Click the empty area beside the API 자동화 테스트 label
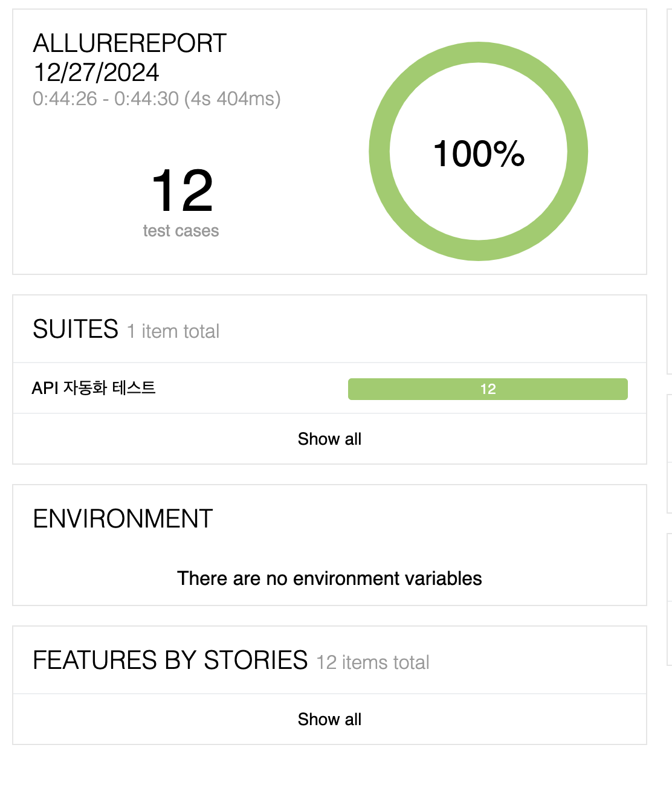This screenshot has height=794, width=672. [251, 388]
